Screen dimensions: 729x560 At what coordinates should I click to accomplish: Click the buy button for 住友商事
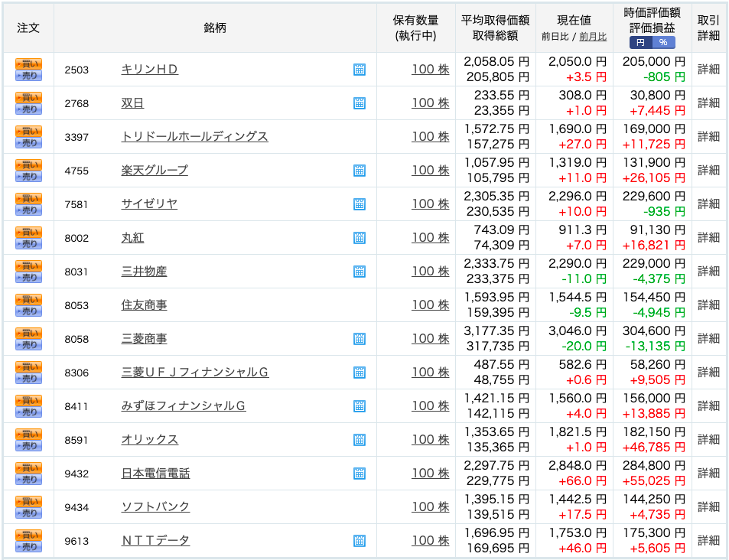tap(28, 299)
